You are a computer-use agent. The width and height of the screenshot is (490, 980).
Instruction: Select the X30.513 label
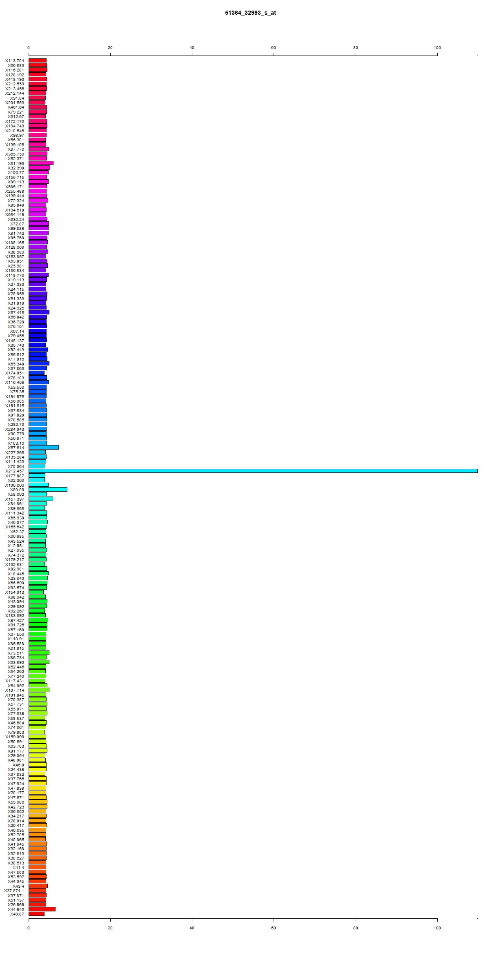16,863
